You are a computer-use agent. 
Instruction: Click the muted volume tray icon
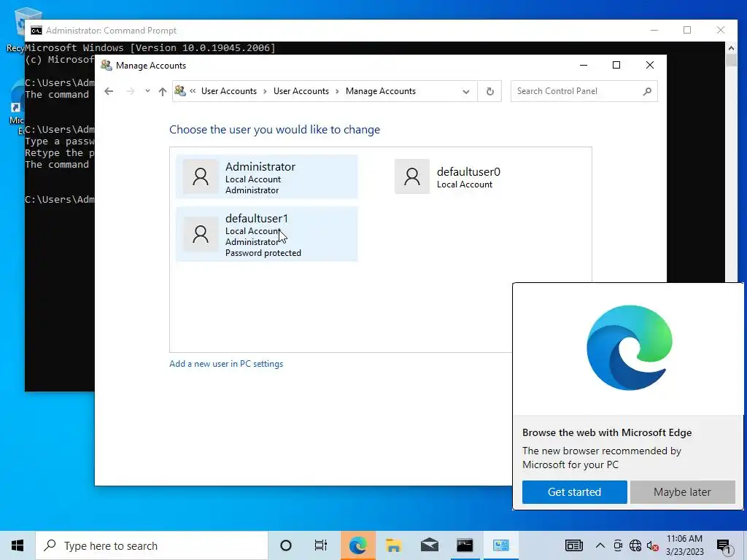[x=653, y=545]
